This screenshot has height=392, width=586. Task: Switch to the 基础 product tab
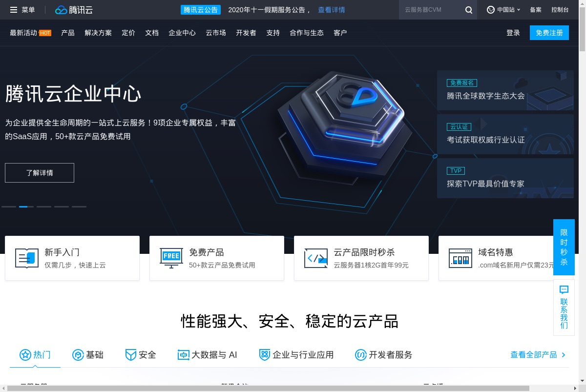tap(88, 355)
